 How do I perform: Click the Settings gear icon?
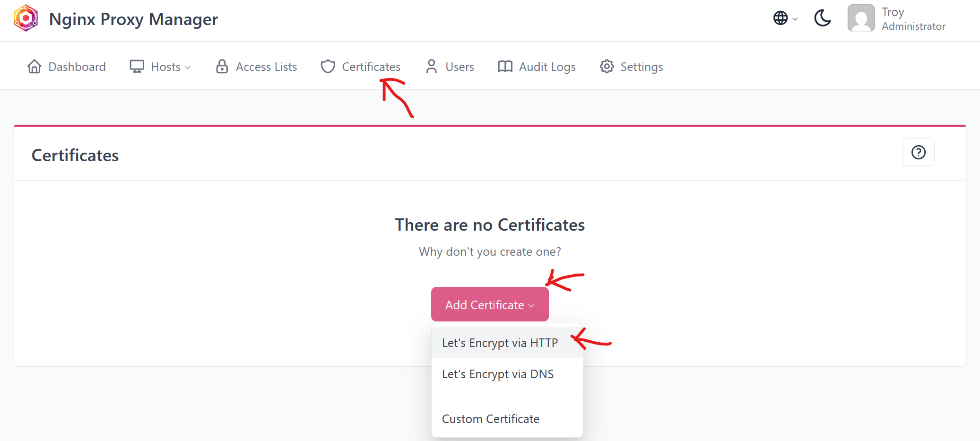click(607, 67)
